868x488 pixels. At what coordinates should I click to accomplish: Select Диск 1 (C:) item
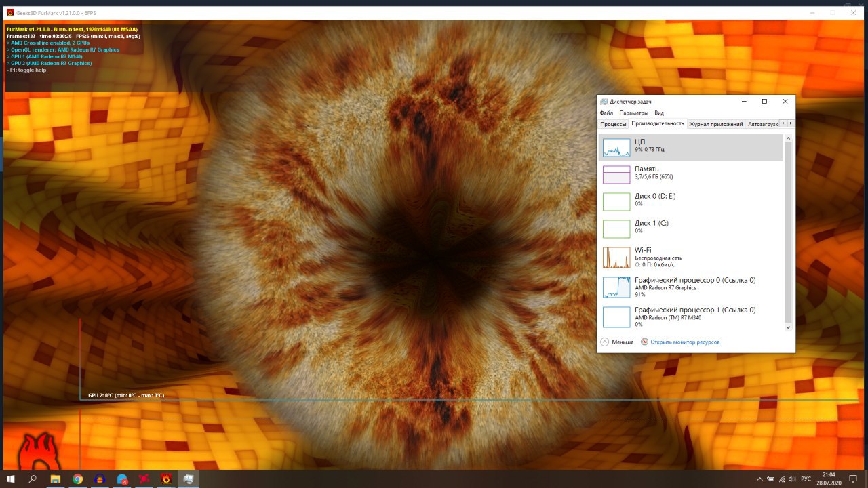click(690, 229)
